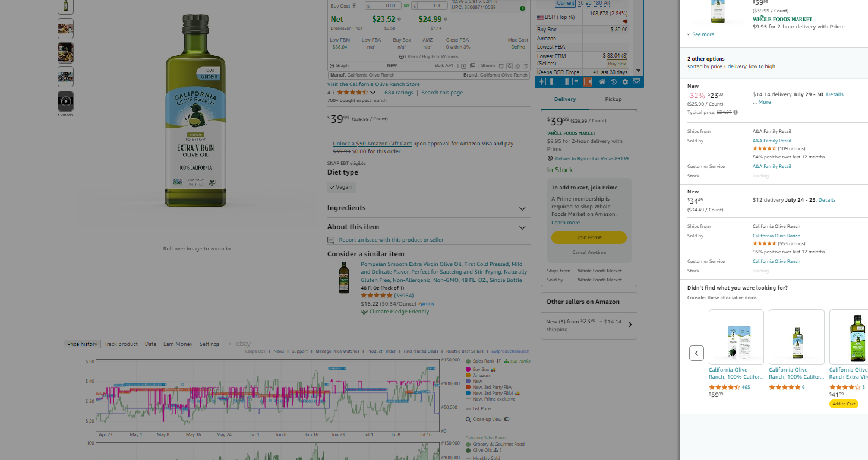This screenshot has width=868, height=460.
Task: Toggle the Close-up view switch
Action: pos(507,419)
